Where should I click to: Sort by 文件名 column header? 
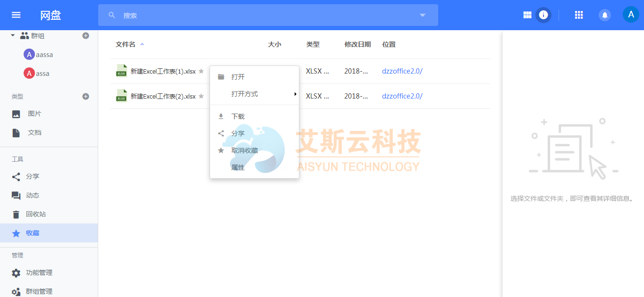pyautogui.click(x=126, y=44)
